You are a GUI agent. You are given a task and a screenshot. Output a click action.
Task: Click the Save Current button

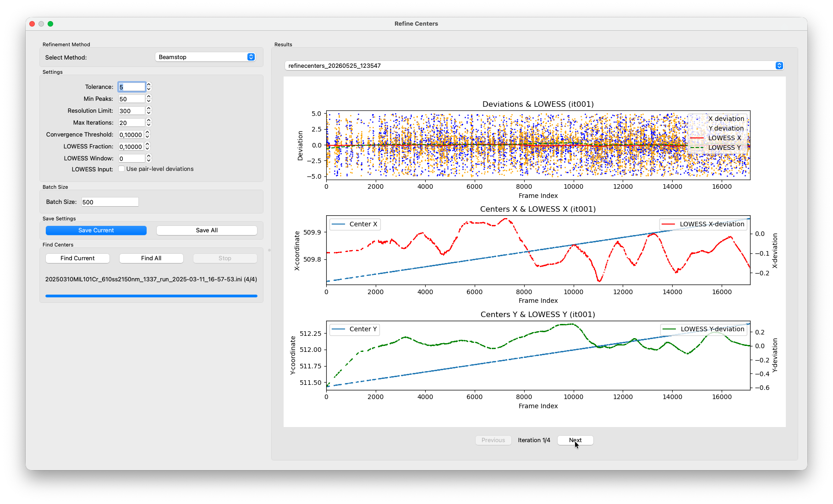point(96,230)
